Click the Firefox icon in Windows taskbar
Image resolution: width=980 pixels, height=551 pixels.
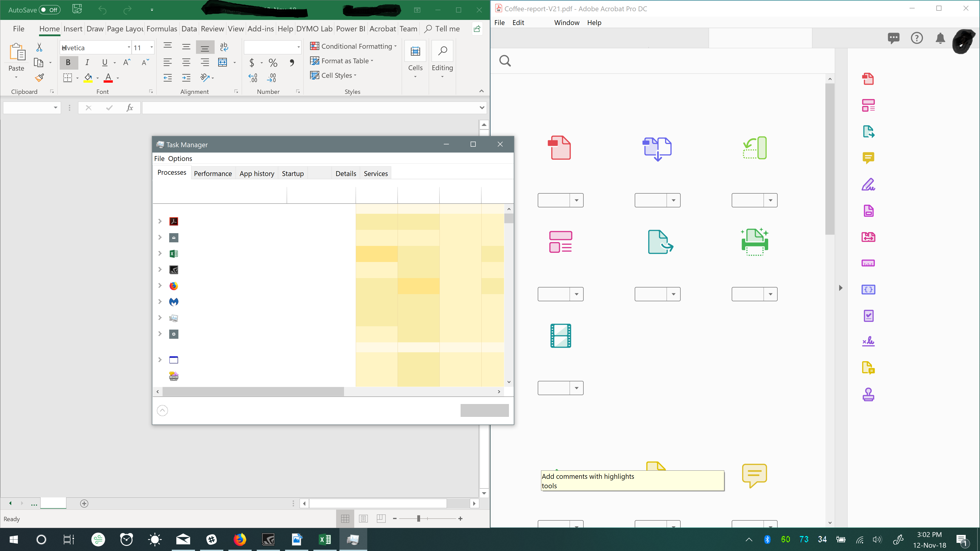(240, 539)
